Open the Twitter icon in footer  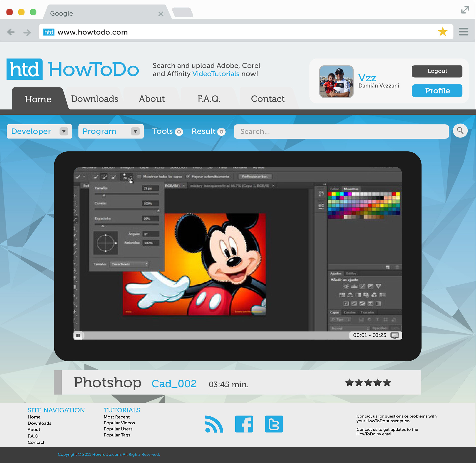tap(274, 424)
